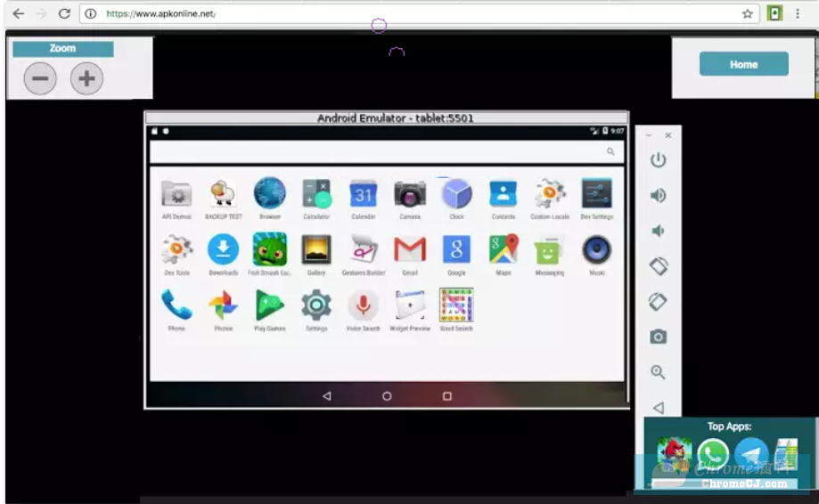Click the Zoom plus button
This screenshot has width=819, height=504.
[x=86, y=78]
